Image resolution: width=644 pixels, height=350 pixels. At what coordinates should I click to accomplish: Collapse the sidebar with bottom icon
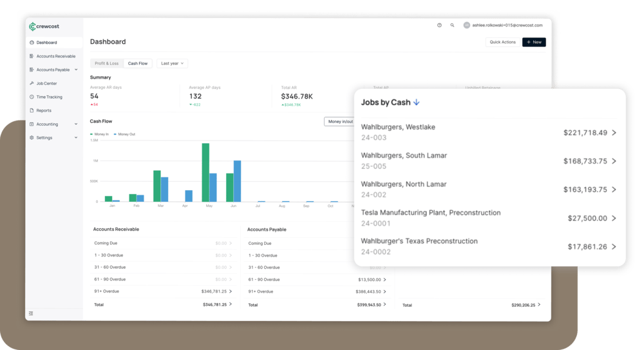point(31,313)
